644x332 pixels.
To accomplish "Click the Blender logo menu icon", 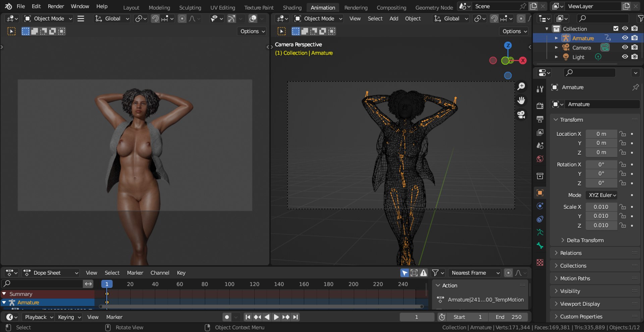I will pos(8,6).
